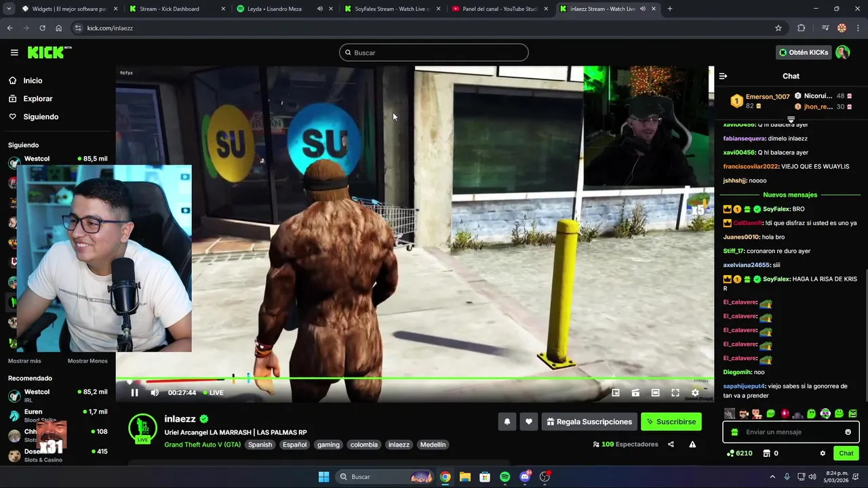Send message with Chat button

click(846, 453)
